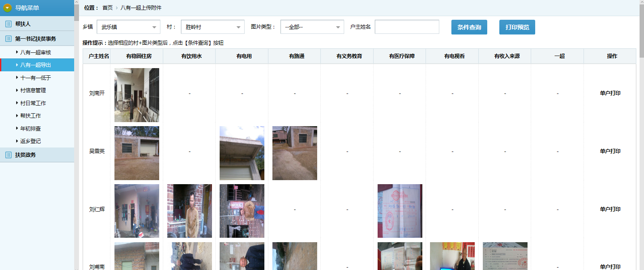Open 刘甫南's 有路通 photo
The height and width of the screenshot is (270, 644).
295,256
